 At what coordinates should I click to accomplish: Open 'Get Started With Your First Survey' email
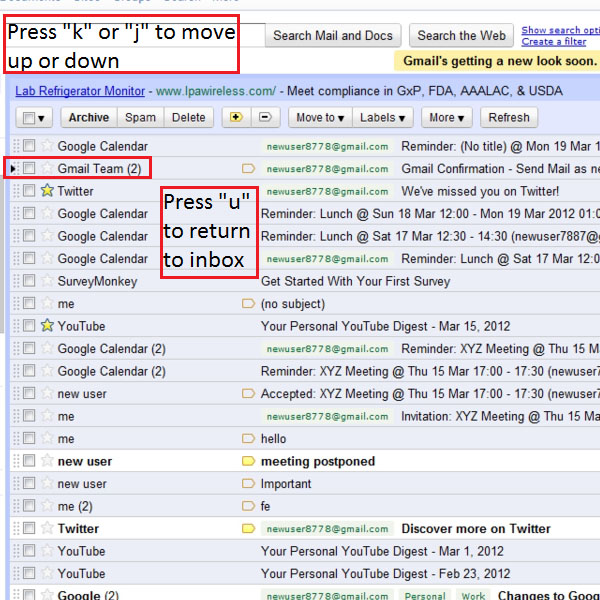355,281
